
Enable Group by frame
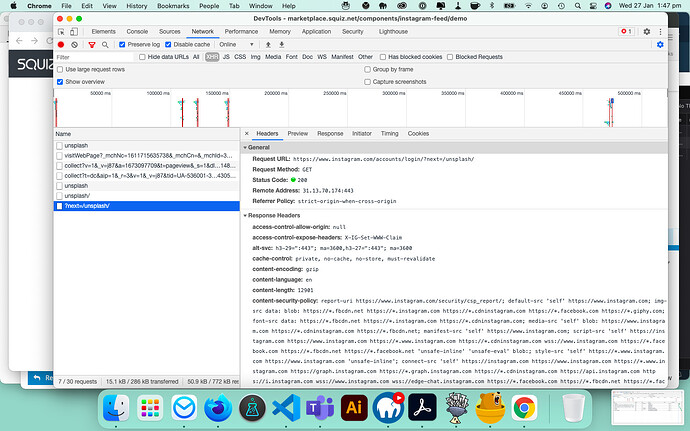point(367,70)
